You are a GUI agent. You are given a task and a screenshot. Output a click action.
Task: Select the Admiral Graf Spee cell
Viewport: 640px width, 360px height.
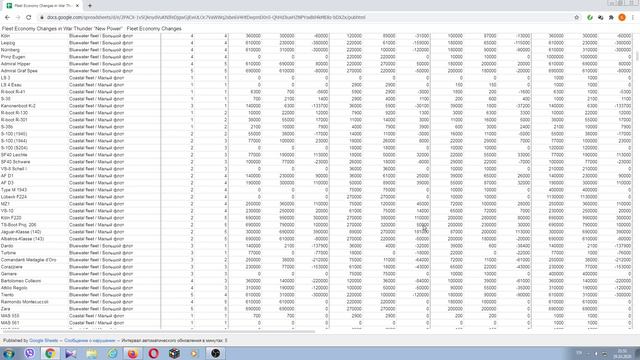pos(34,71)
